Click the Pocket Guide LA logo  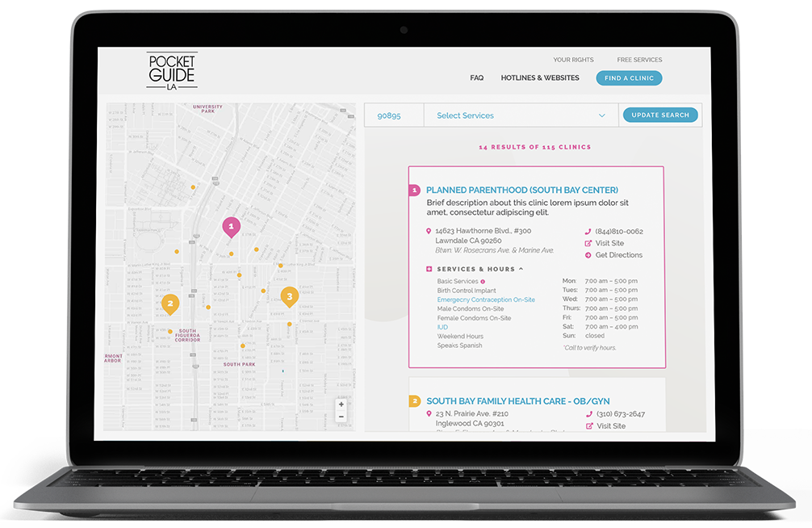(x=171, y=71)
